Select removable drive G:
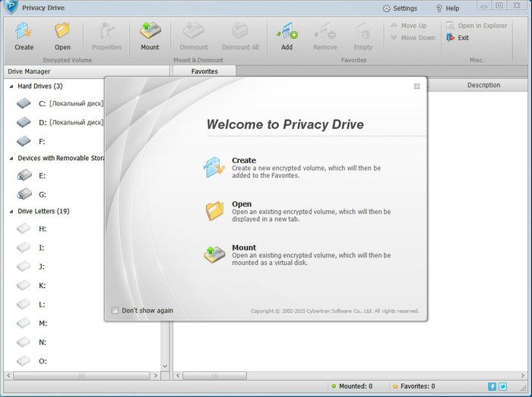Screen dimensions: 532x397 point(31,194)
